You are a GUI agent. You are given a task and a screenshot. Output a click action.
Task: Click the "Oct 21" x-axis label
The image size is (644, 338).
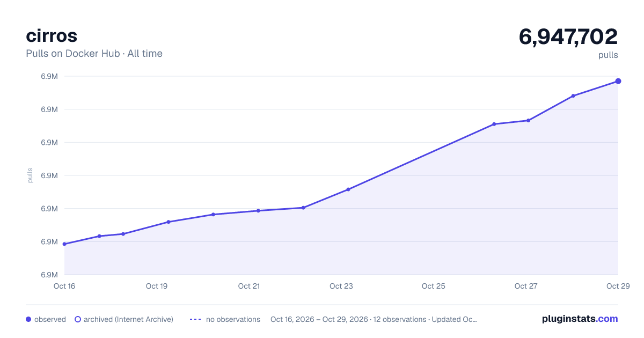coord(249,286)
